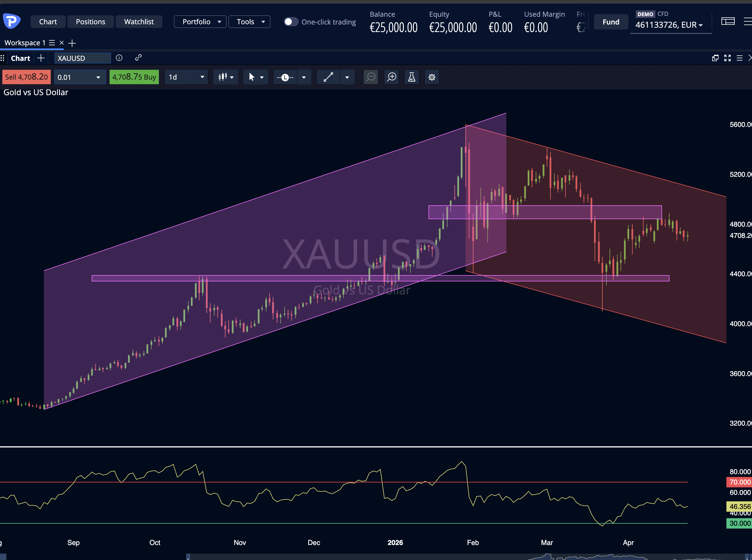Click the XAUUSD symbol input field
Viewport: 752px width, 560px height.
tap(82, 58)
